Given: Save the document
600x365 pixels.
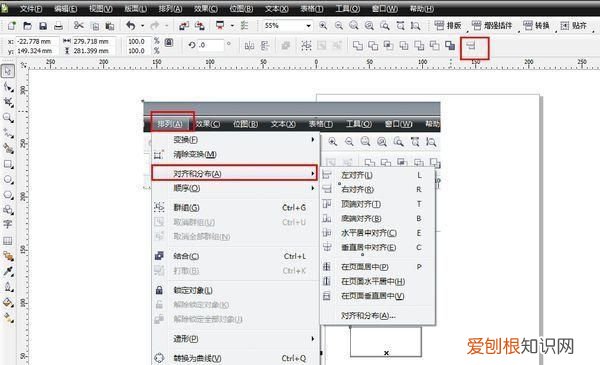Looking at the screenshot, I should (x=43, y=26).
